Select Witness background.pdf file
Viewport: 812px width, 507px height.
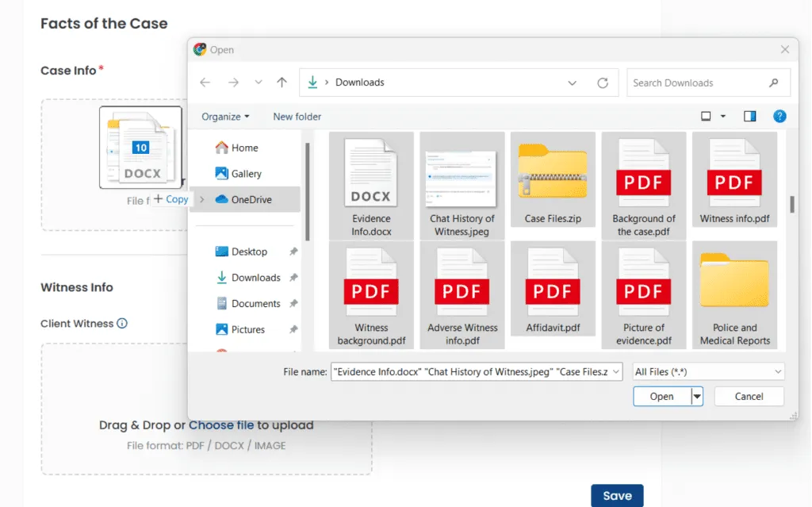point(371,295)
